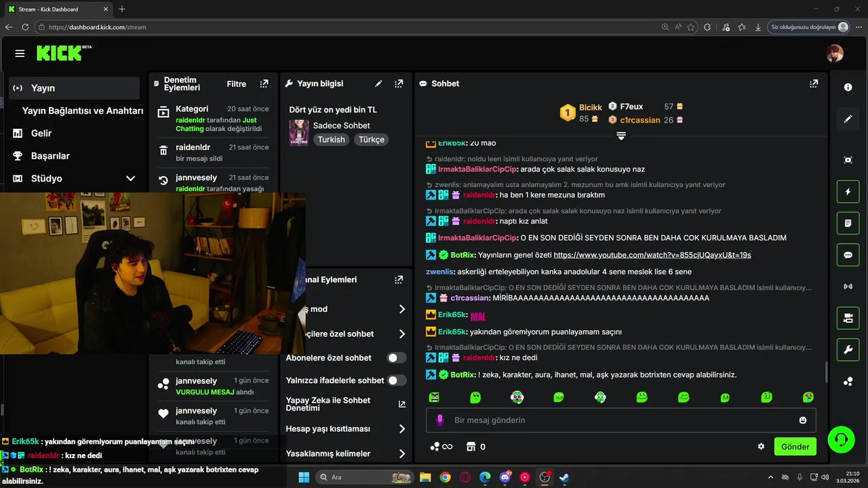Click the browser address bar URL
Image resolution: width=868 pixels, height=488 pixels.
point(98,27)
